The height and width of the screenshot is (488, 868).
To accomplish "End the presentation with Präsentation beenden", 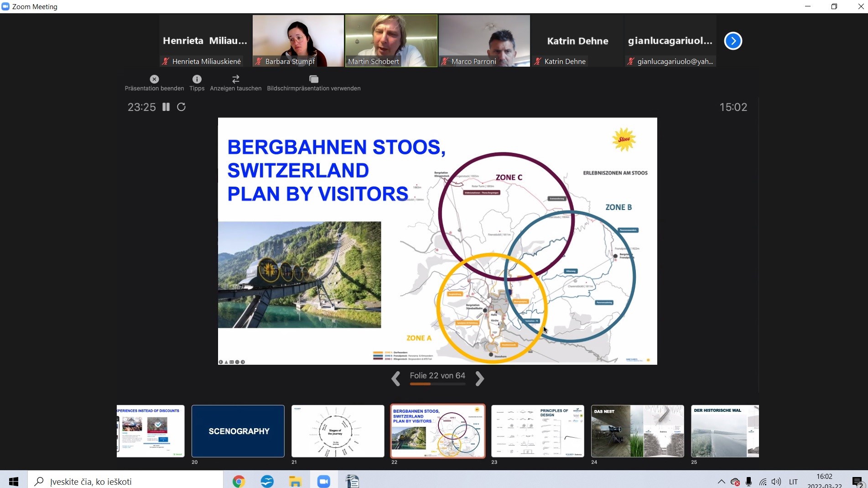I will coord(154,83).
